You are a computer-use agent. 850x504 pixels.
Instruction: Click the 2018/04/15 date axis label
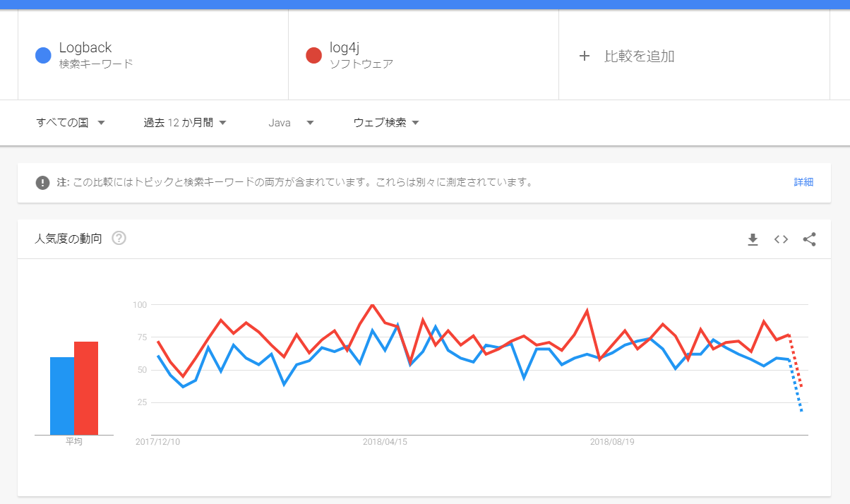[x=385, y=442]
